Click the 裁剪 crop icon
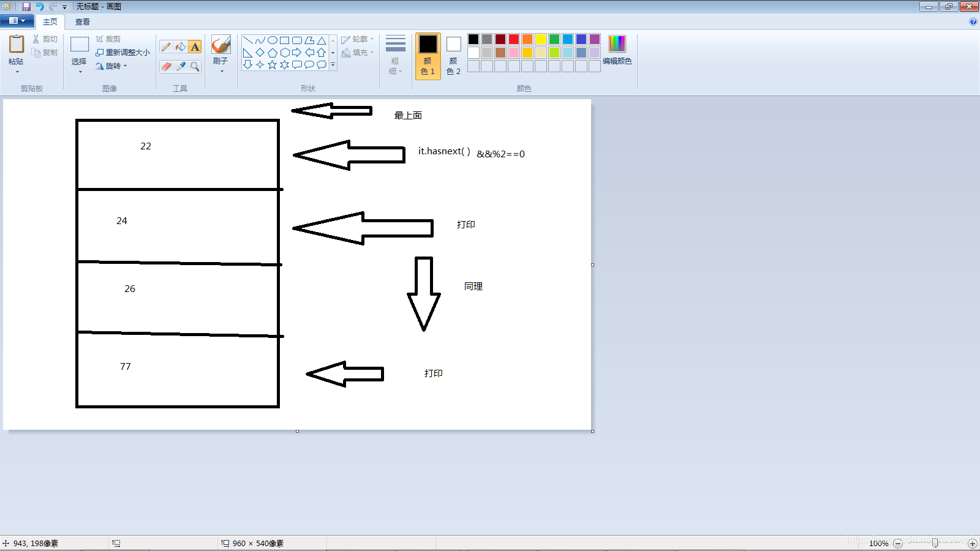The image size is (980, 551). (x=100, y=39)
